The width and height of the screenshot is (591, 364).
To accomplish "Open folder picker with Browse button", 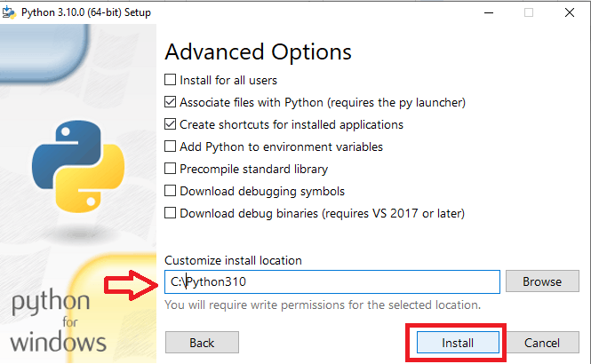I will (542, 281).
